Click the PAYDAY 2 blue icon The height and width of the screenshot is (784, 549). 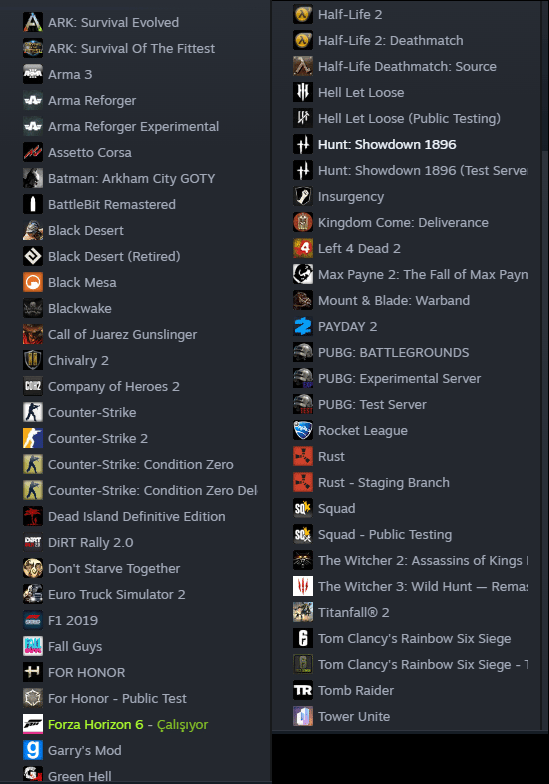click(302, 326)
